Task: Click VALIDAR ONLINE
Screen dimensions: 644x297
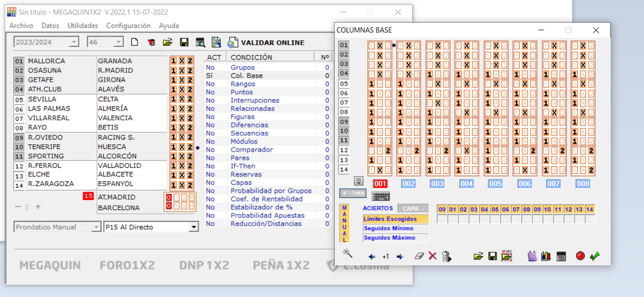Action: coord(273,43)
